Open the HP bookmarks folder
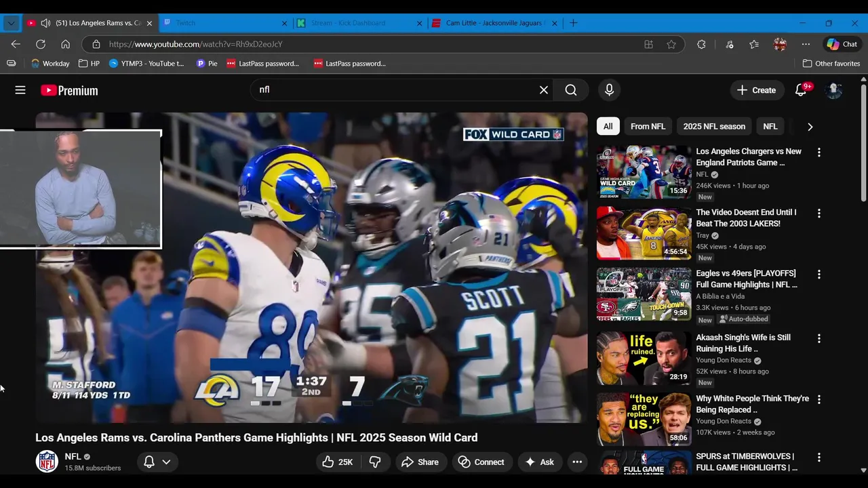 89,64
